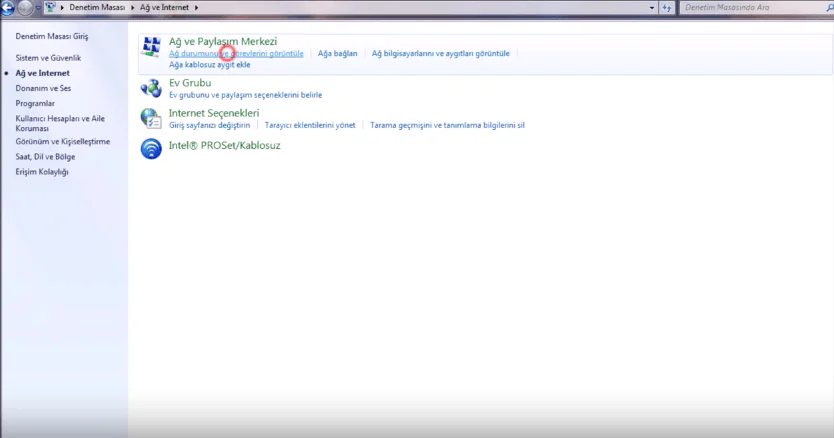This screenshot has width=834, height=438.
Task: Click the Denetim Masasında Ara search field
Action: coord(750,8)
